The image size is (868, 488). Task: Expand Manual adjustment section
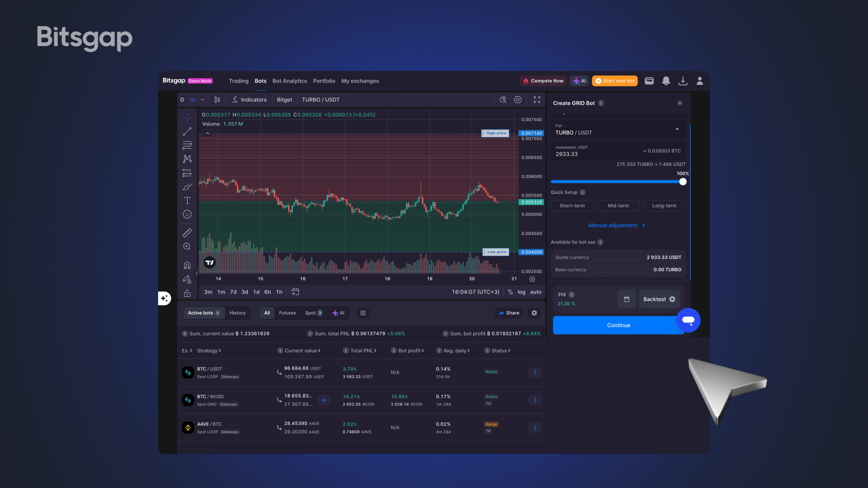[x=617, y=225]
